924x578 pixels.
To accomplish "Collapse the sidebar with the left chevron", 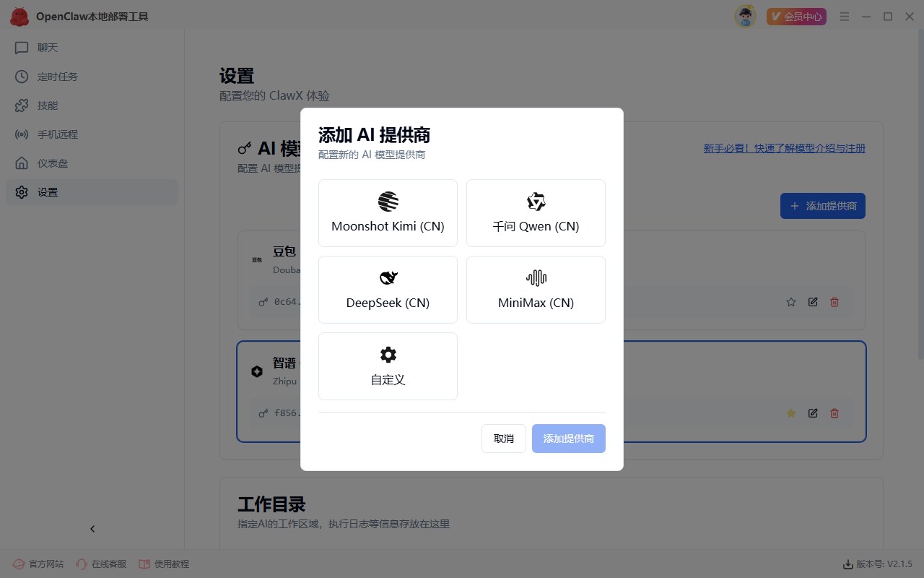I will [92, 529].
